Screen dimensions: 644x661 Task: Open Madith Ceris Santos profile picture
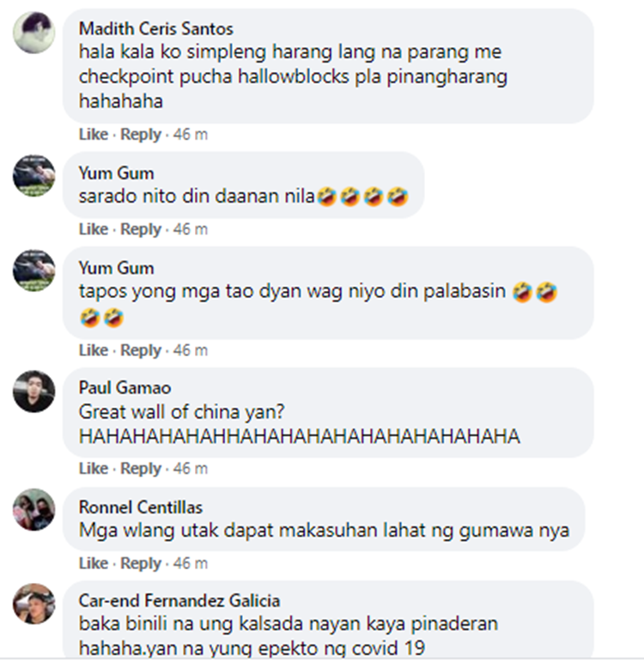click(x=33, y=33)
